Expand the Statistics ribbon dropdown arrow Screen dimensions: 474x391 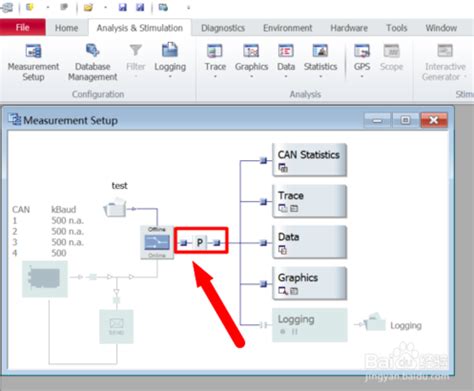[x=321, y=77]
